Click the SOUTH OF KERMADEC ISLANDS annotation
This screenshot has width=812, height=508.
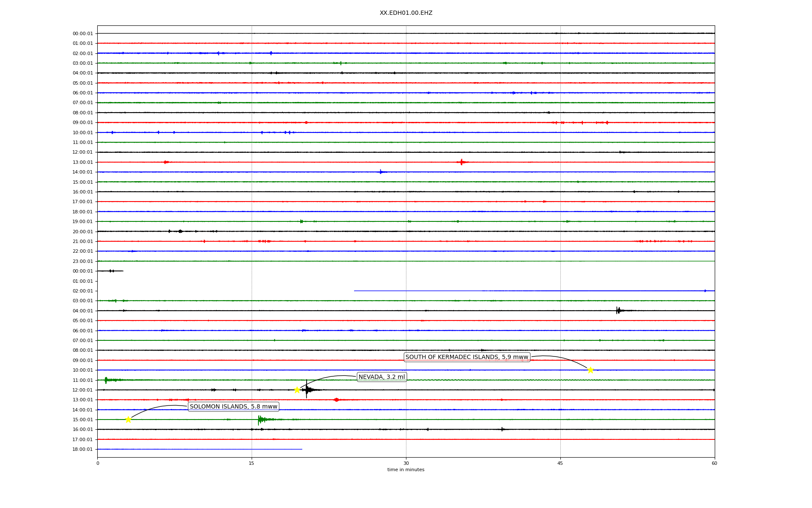pos(466,357)
